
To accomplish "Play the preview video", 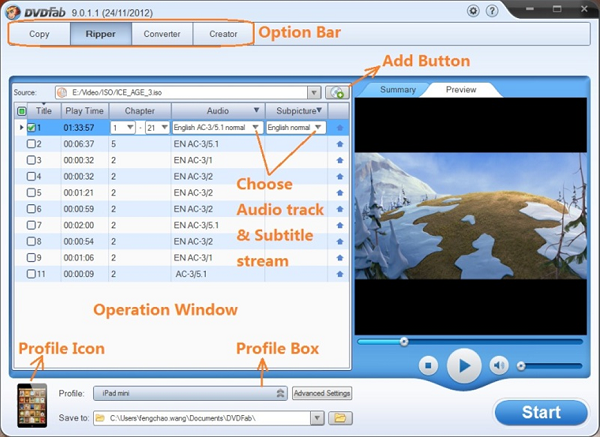I will tap(464, 366).
